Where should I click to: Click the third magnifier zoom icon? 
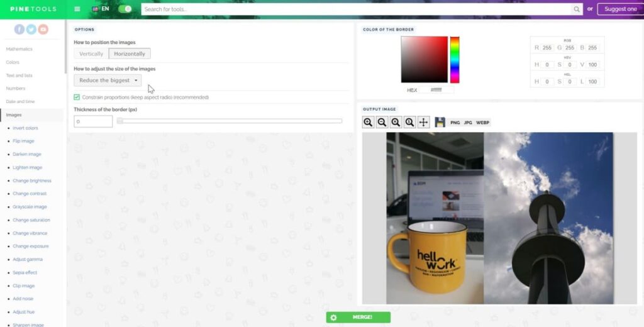pos(396,122)
